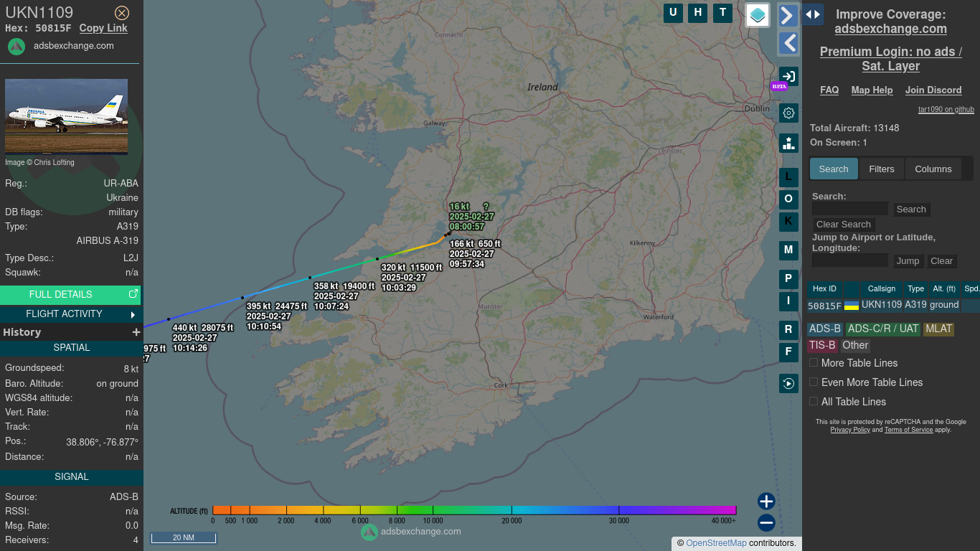Enable More Table Lines checkbox
Viewport: 980px width, 551px height.
tap(814, 363)
